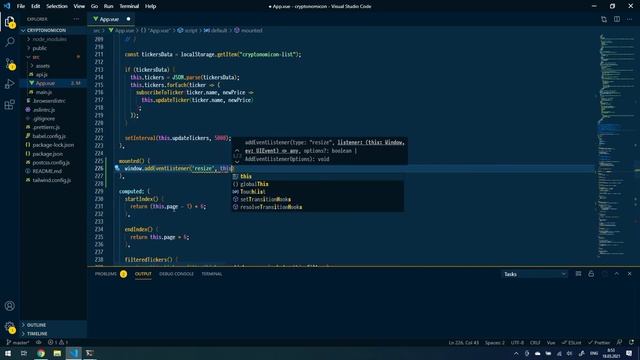Click the Prettier status bar item
Viewport: 640px width, 360px height.
599,342
